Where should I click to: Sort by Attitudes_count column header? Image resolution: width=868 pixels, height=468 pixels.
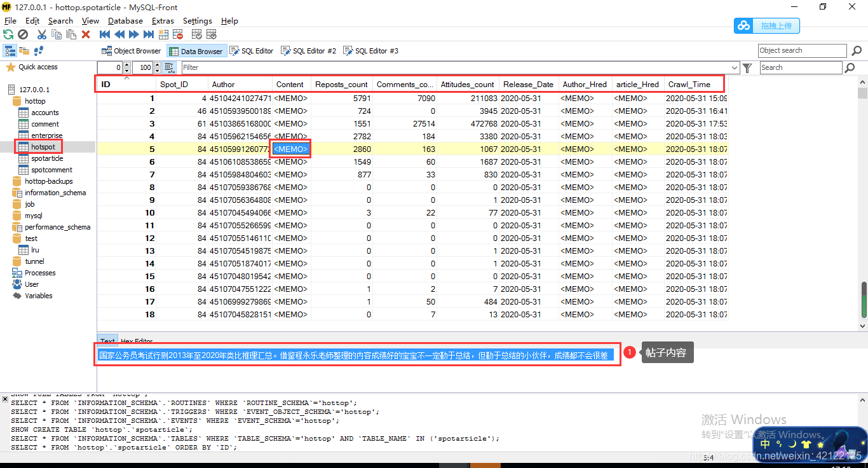(468, 84)
